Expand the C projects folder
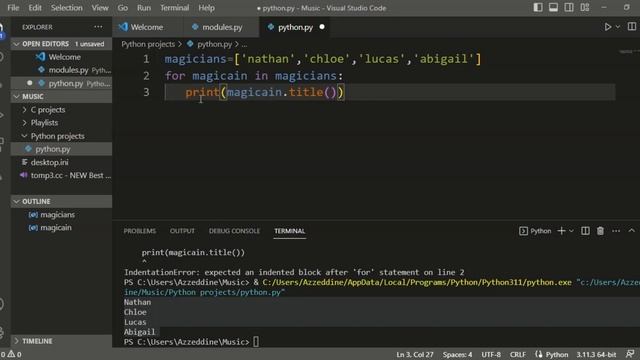The height and width of the screenshot is (360, 640). coord(61,109)
